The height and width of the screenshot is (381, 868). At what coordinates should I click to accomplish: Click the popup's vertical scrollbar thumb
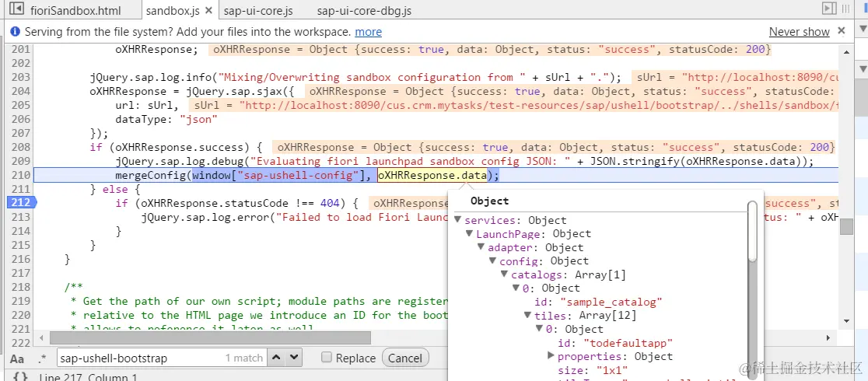tap(752, 231)
